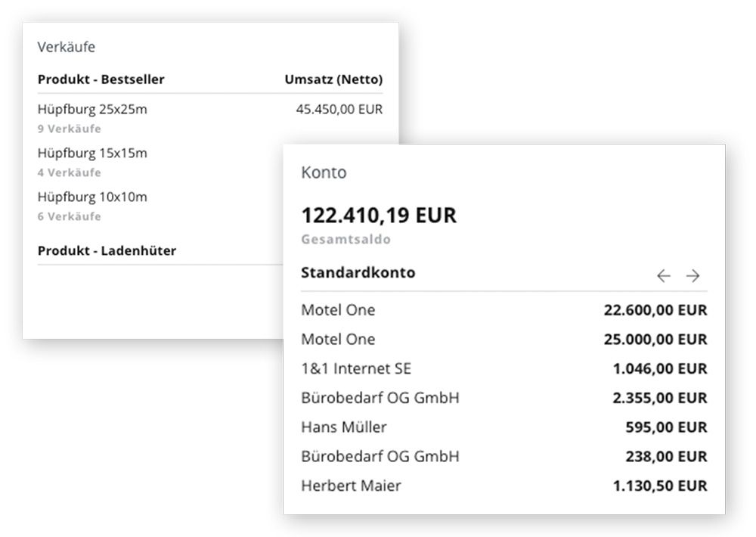Open the Motel One 25.000,00 EUR transaction
The width and height of the screenshot is (756, 537).
click(504, 339)
